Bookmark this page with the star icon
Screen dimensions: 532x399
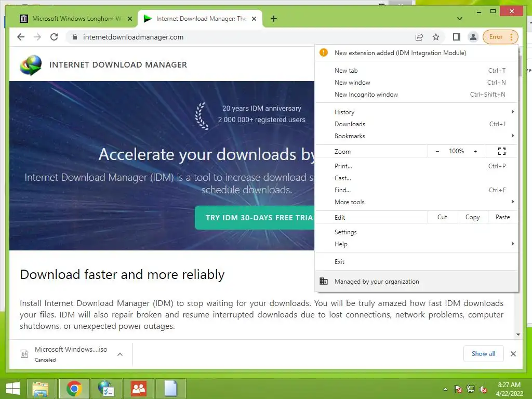pos(436,37)
